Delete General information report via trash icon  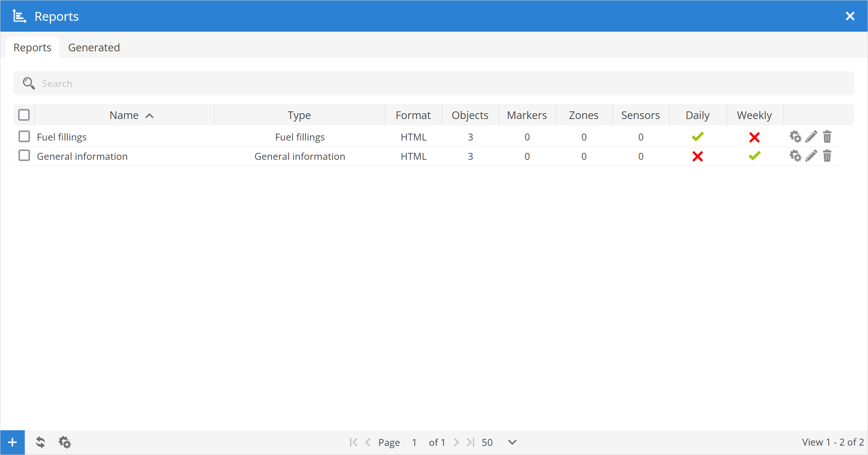[827, 156]
